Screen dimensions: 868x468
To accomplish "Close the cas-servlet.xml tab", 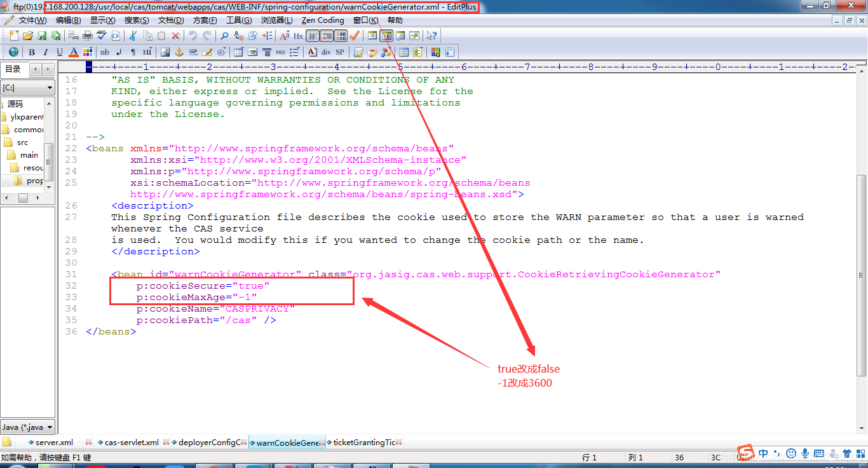I will click(x=166, y=442).
